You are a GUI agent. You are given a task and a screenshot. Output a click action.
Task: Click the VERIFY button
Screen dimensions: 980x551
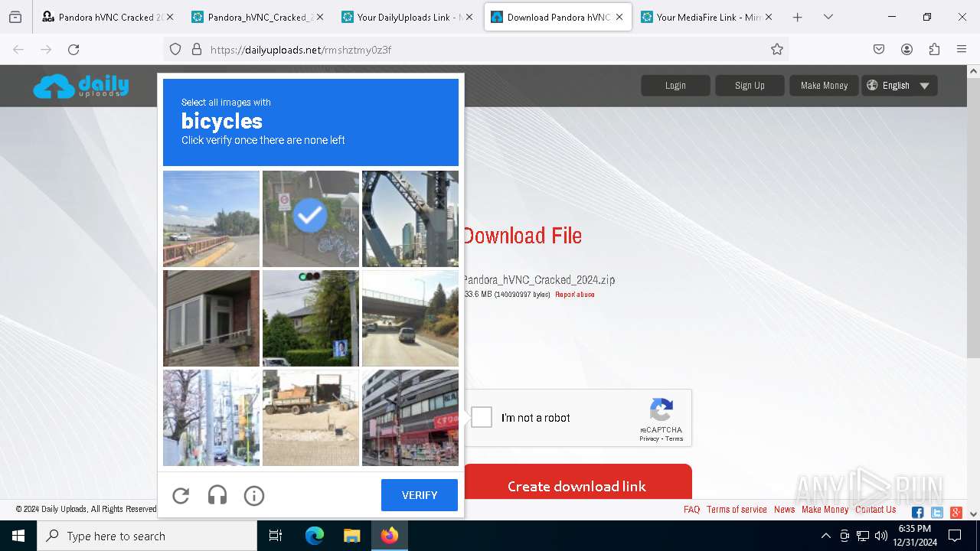click(420, 495)
